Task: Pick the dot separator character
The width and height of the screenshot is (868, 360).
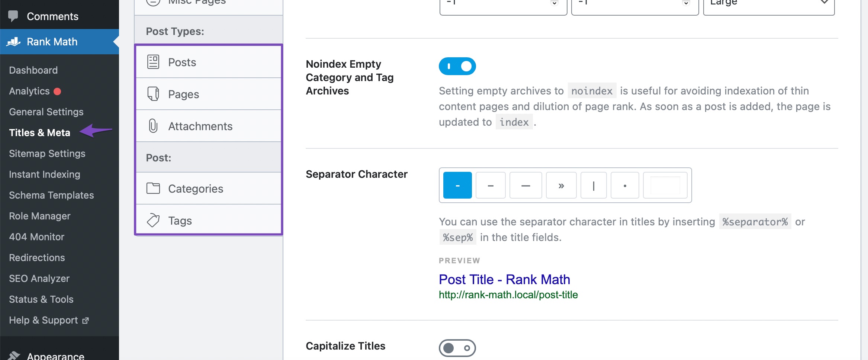Action: [x=625, y=185]
